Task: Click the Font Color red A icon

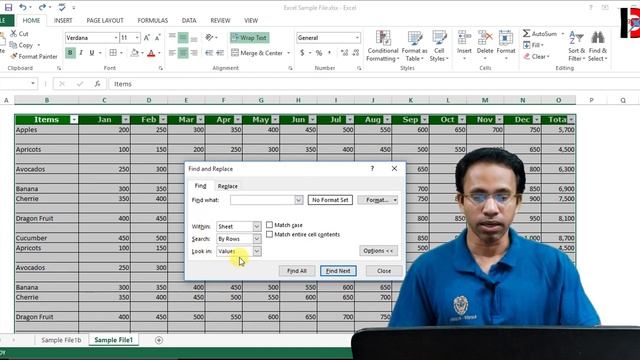Action: coord(151,53)
